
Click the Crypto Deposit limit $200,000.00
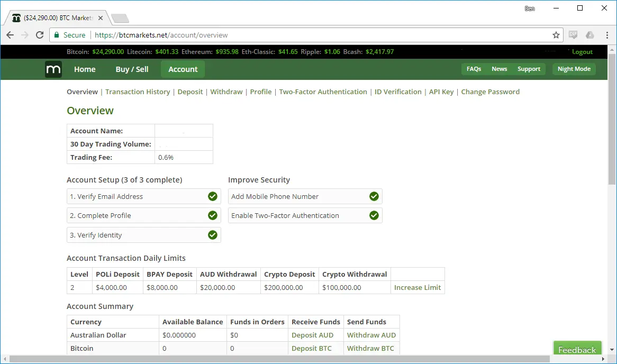click(x=283, y=288)
